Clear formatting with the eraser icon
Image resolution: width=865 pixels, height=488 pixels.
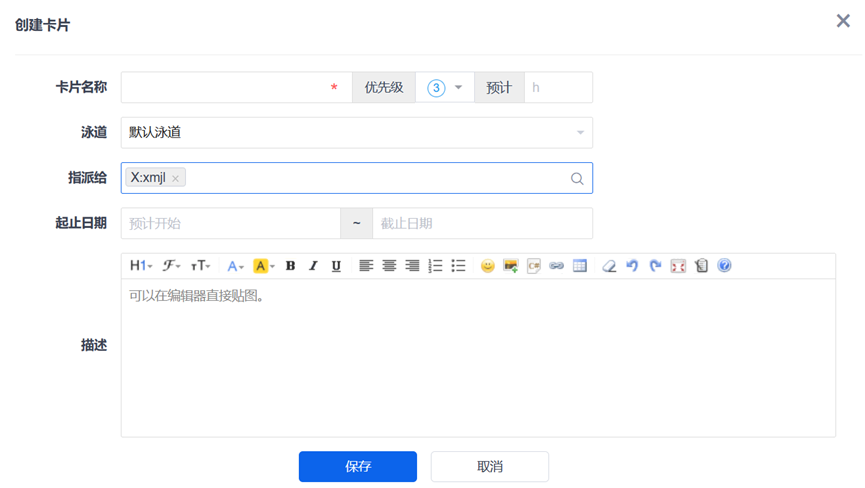point(608,266)
